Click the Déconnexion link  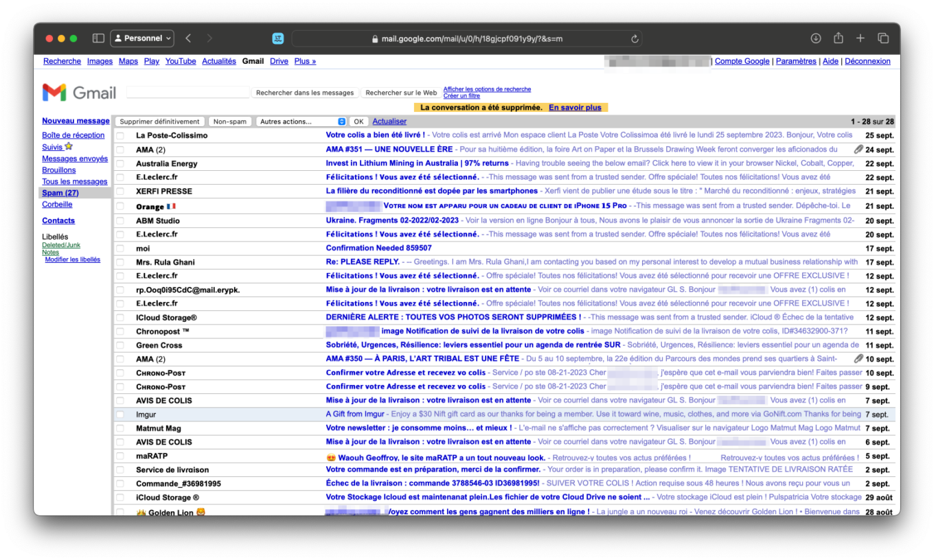[x=867, y=61]
